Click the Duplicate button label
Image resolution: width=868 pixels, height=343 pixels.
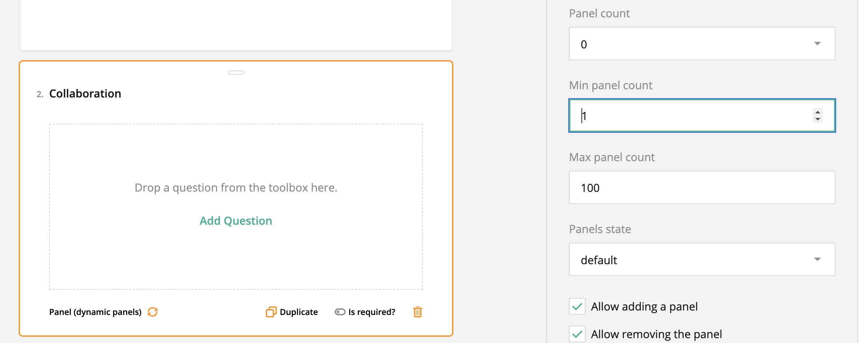click(x=299, y=312)
